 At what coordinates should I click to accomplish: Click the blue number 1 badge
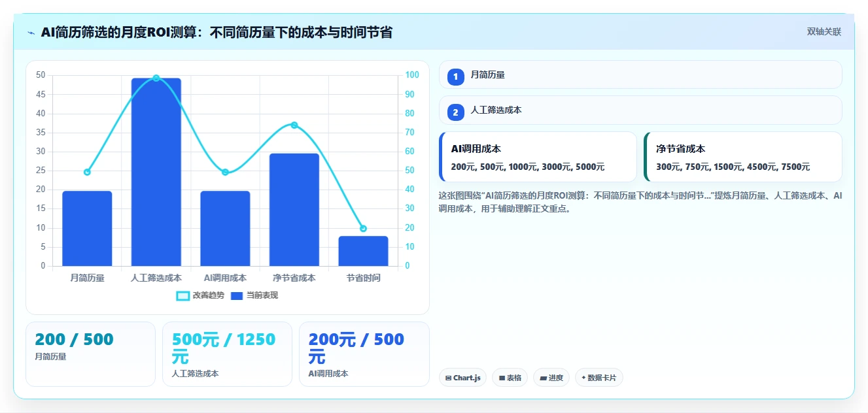pyautogui.click(x=456, y=76)
